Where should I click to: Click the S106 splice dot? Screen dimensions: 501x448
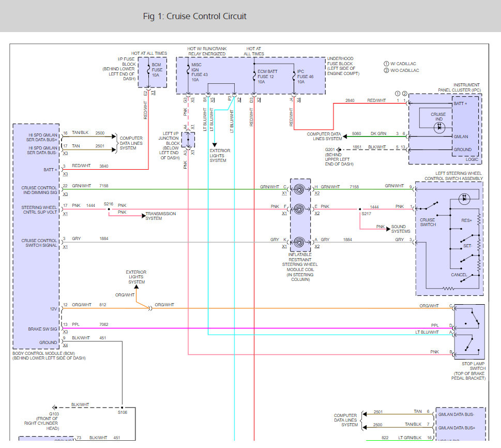(x=122, y=407)
